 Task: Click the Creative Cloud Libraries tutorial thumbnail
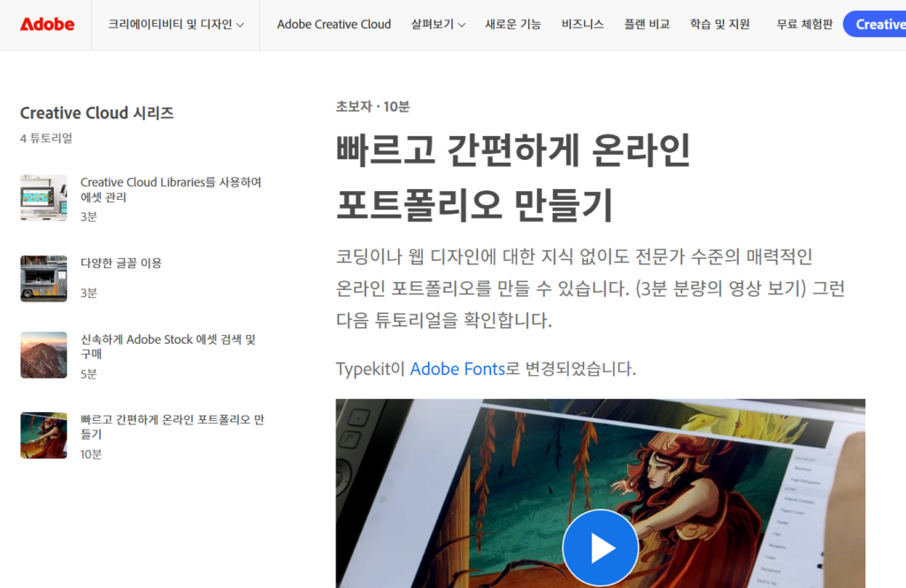click(43, 196)
